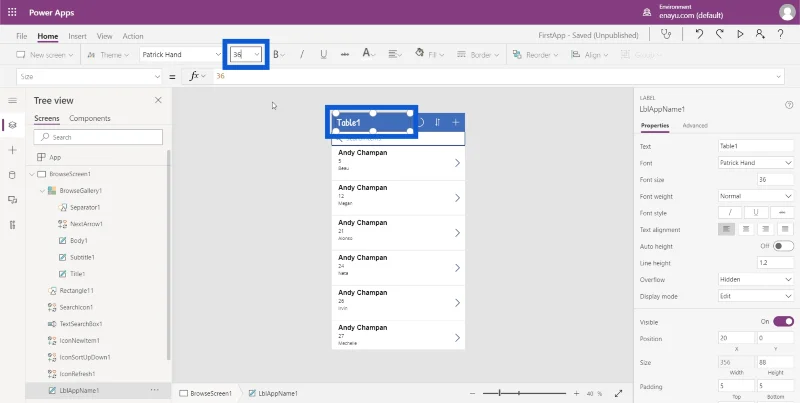800x403 pixels.
Task: Open Tree view layers icon in sidebar
Action: 13,125
